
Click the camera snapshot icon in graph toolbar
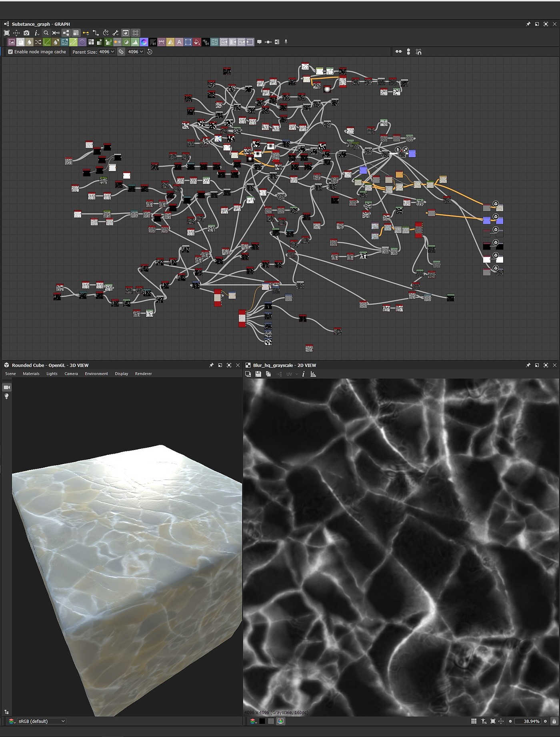26,33
